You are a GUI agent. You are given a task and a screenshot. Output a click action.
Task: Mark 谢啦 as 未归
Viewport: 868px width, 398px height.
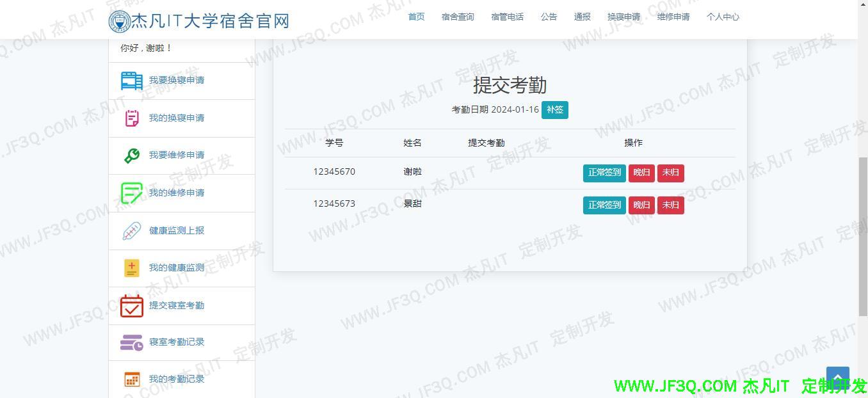pyautogui.click(x=670, y=173)
